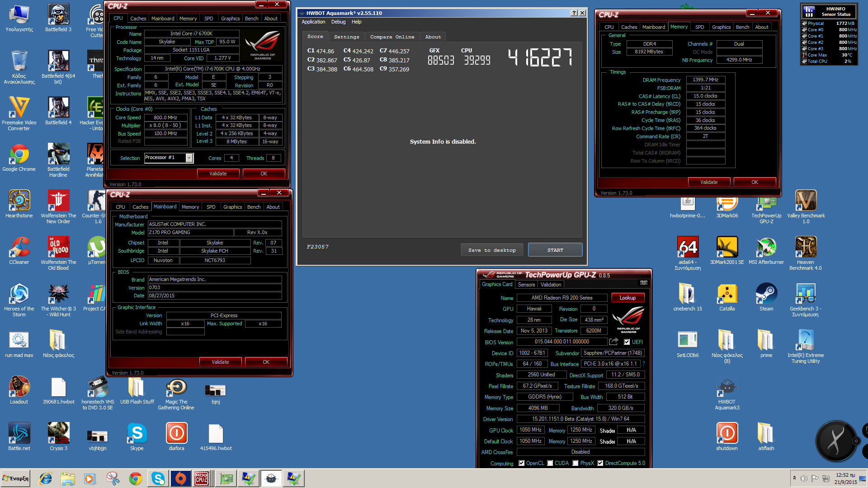Click GPU Name field AMD Radeon R9 200 Series
868x488 pixels.
[562, 298]
